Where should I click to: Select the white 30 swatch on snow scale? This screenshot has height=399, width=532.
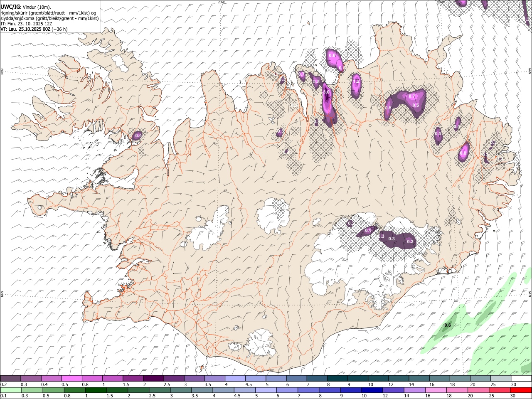[521, 378]
